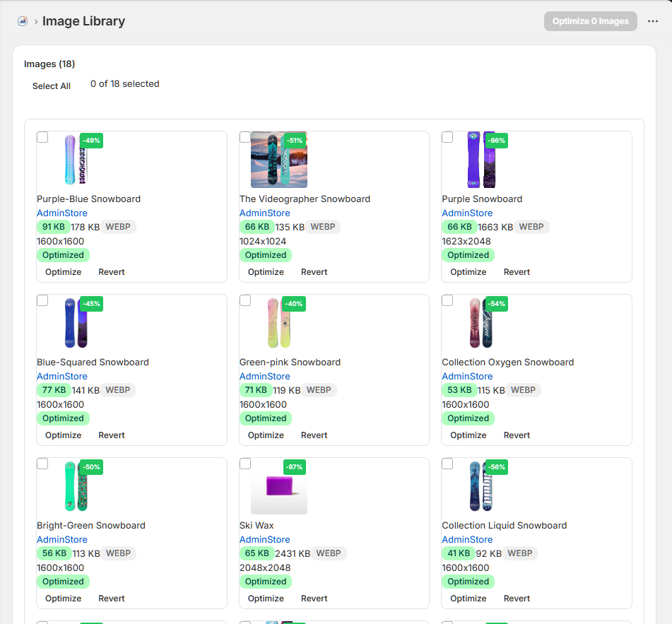
Task: Revert the Collection Oxygen Snowboard image
Action: point(517,435)
